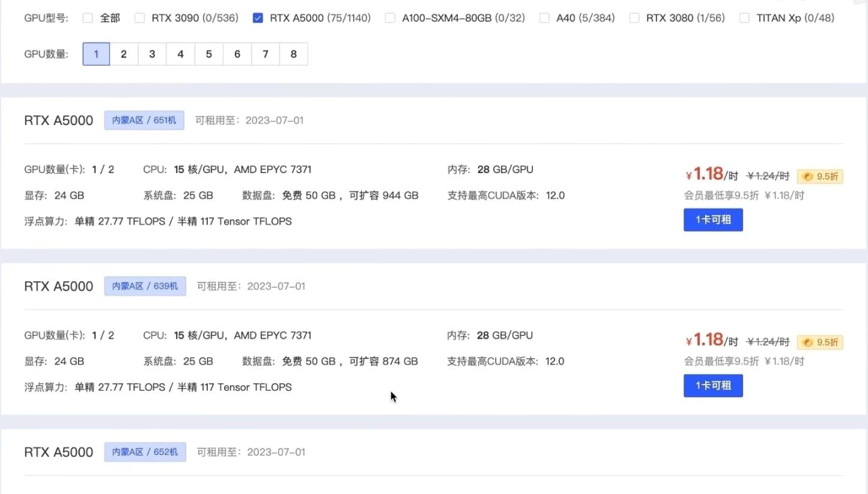The width and height of the screenshot is (868, 494).
Task: Check the A100-SXM4-80GB filter
Action: pyautogui.click(x=389, y=18)
